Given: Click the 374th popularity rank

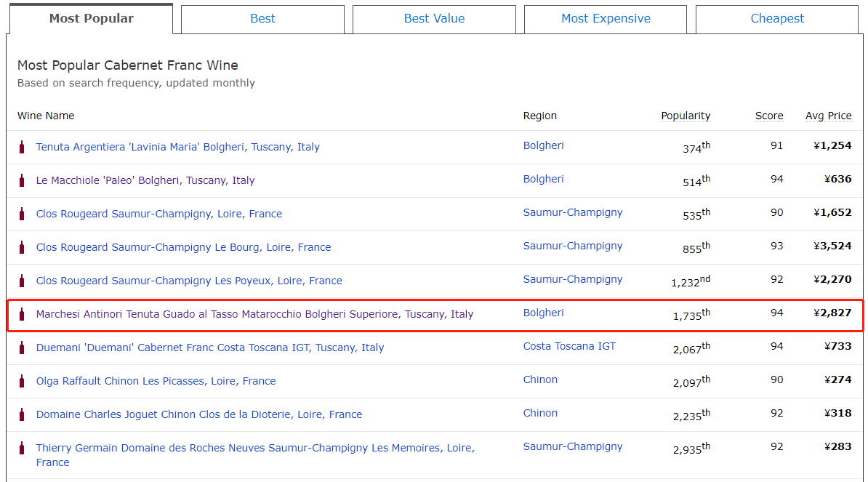Looking at the screenshot, I should [696, 147].
